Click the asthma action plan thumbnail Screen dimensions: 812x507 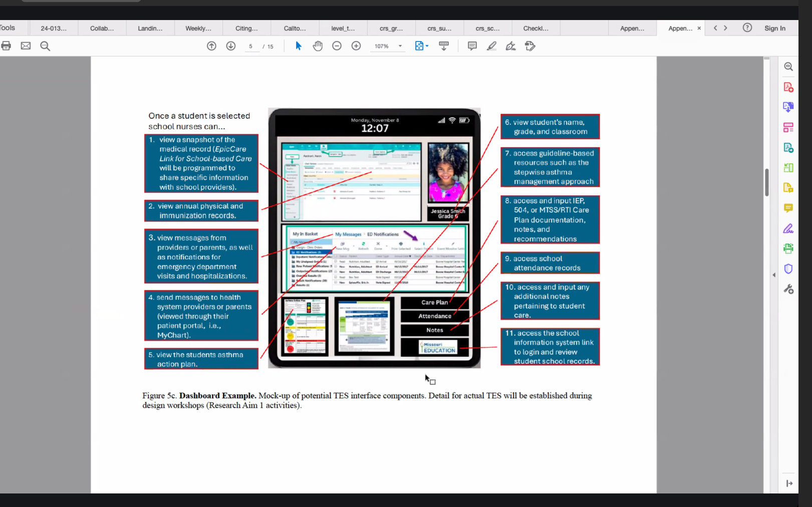coord(305,326)
